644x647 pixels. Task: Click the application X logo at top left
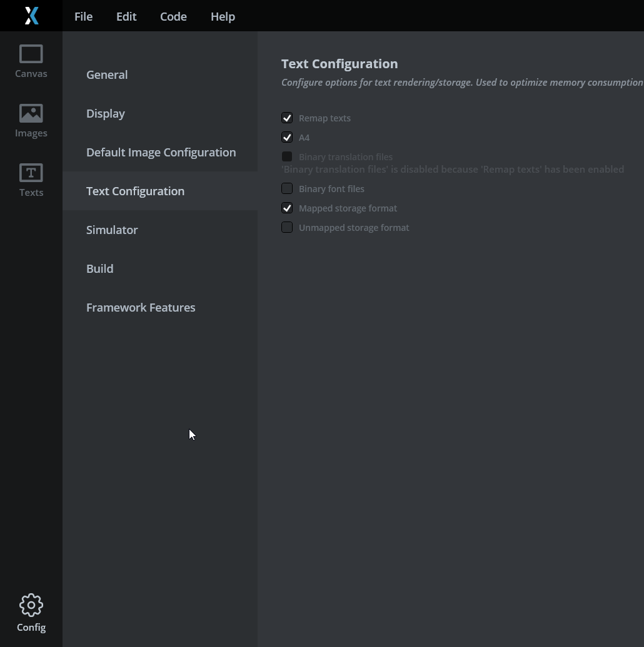(x=31, y=16)
